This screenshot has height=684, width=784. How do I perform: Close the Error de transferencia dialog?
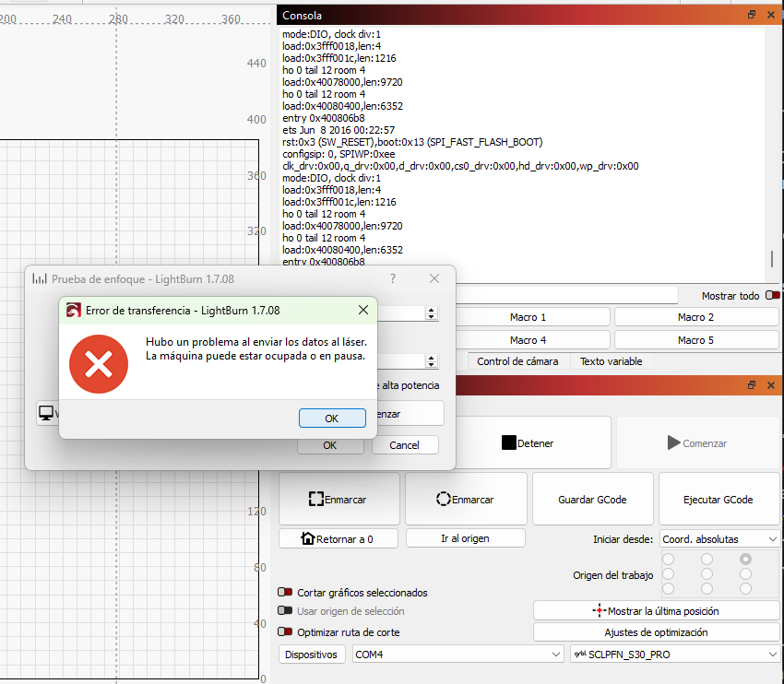coord(363,311)
